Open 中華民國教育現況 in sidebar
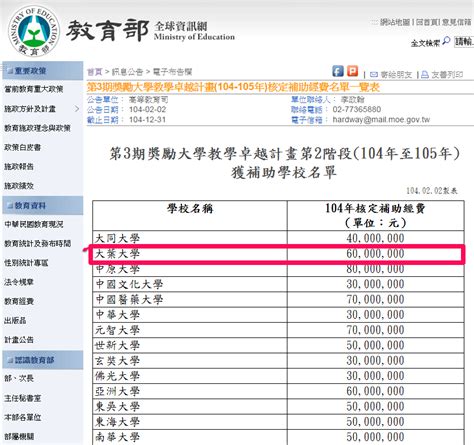The height and width of the screenshot is (445, 474). pos(34,224)
